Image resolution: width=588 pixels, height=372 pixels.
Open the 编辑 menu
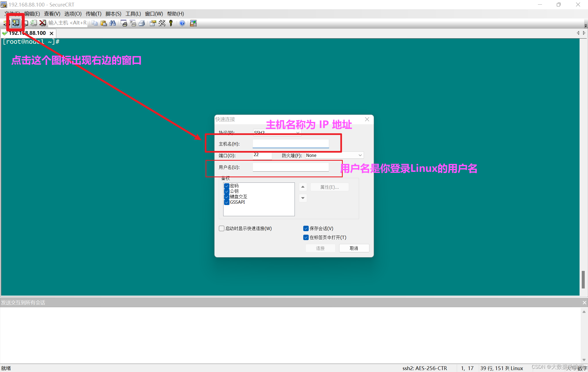point(32,14)
